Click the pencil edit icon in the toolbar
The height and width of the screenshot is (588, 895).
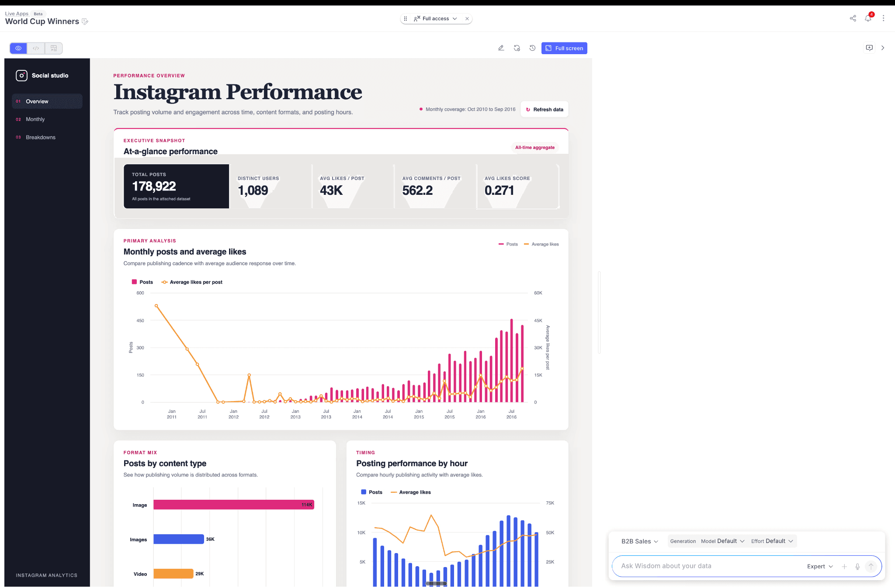click(501, 48)
